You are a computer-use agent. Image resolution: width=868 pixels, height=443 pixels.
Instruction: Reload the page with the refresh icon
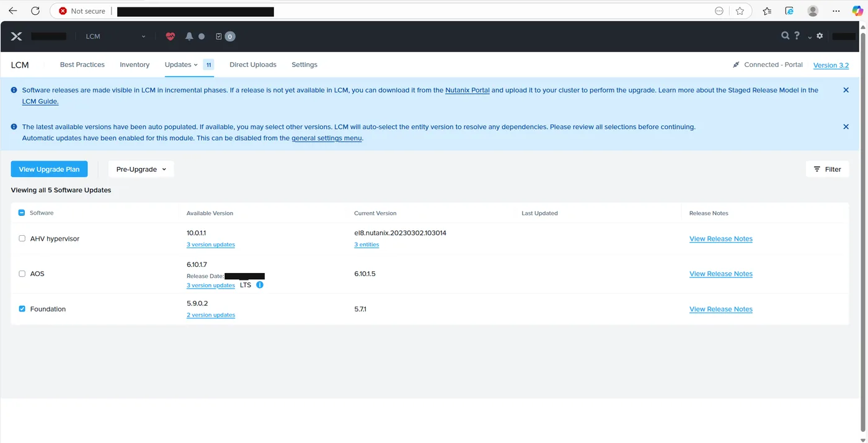pos(35,11)
